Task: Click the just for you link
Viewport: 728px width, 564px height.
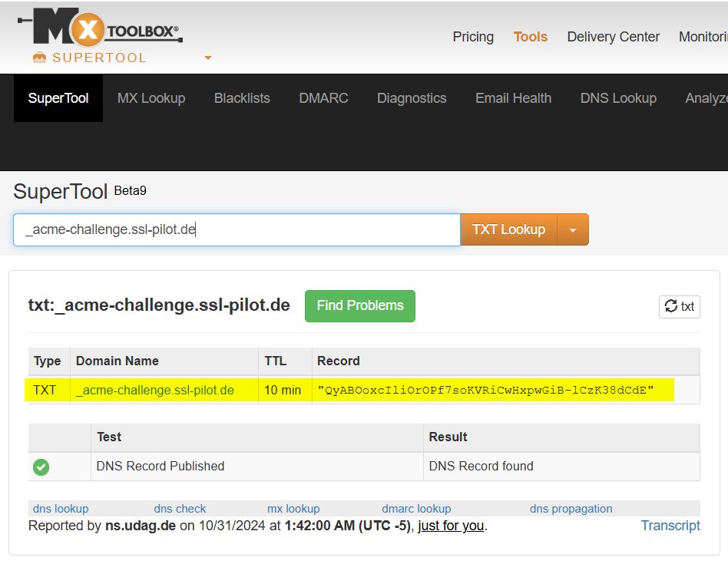Action: (x=451, y=526)
